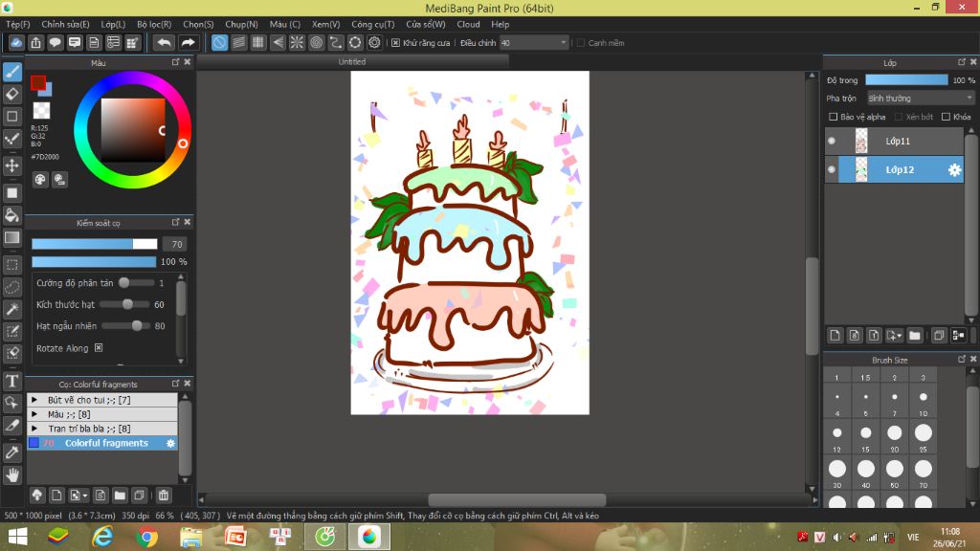The height and width of the screenshot is (551, 980).
Task: Click the Lớp12 layer thumbnail
Action: pyautogui.click(x=861, y=170)
